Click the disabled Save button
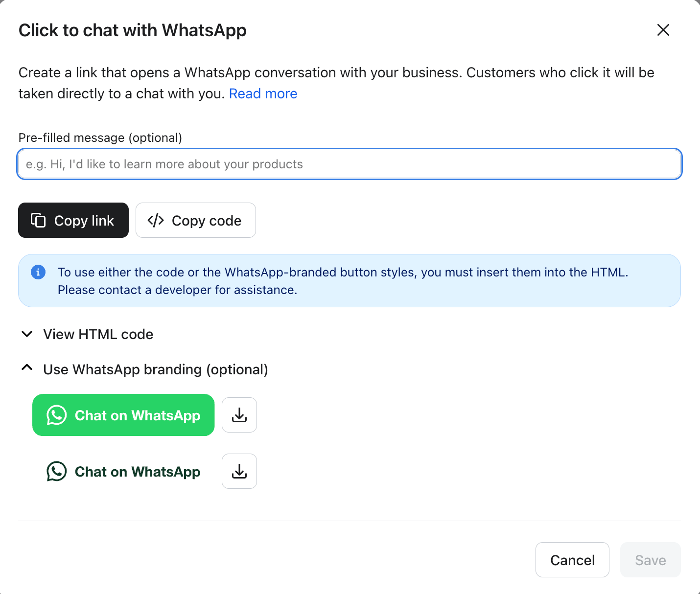The height and width of the screenshot is (594, 700). [650, 560]
